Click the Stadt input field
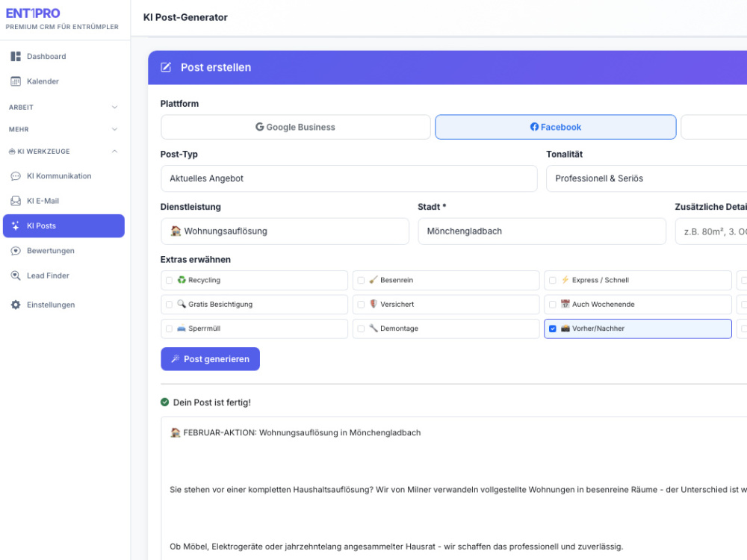Viewport: 747px width, 560px height. [542, 231]
